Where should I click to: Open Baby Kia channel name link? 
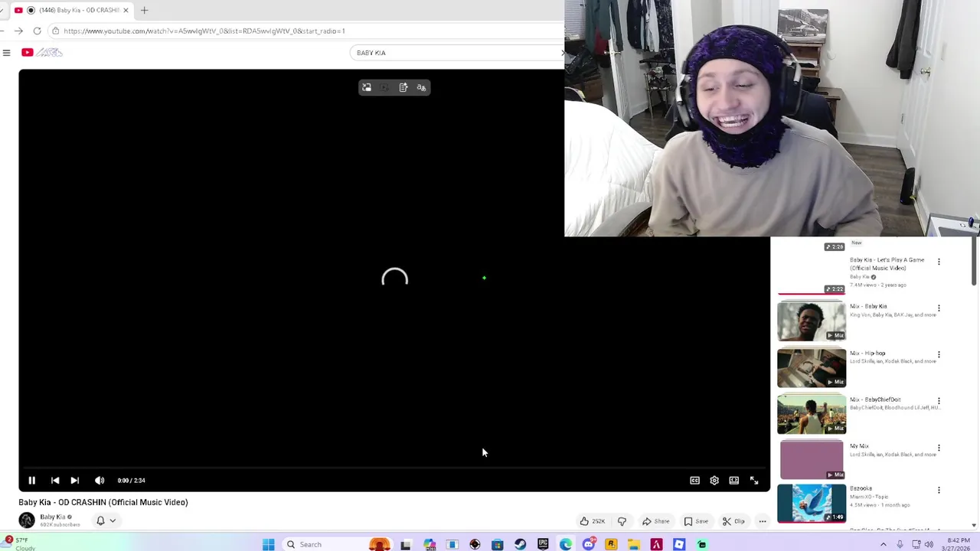[52, 517]
